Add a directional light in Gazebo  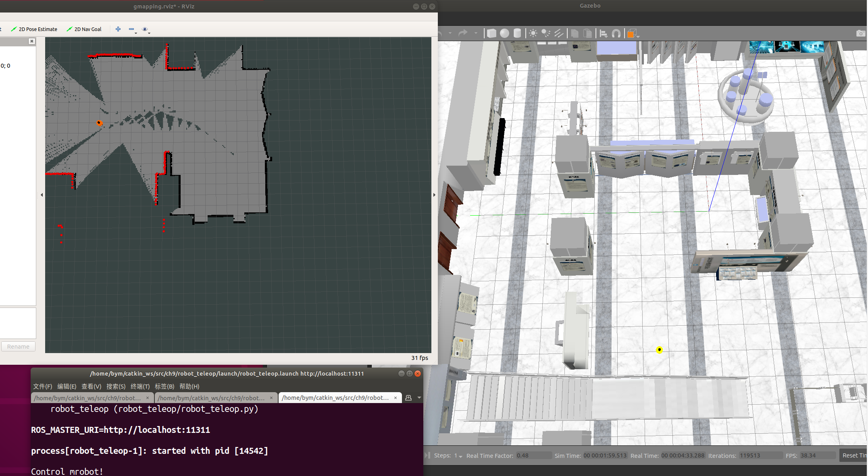559,33
